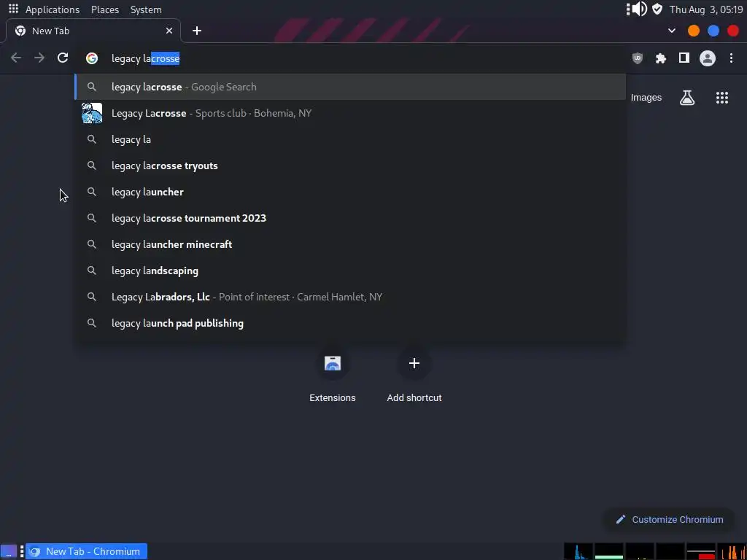Click the search icon beside 'legacy landscaping'
This screenshot has width=747, height=560.
(92, 271)
